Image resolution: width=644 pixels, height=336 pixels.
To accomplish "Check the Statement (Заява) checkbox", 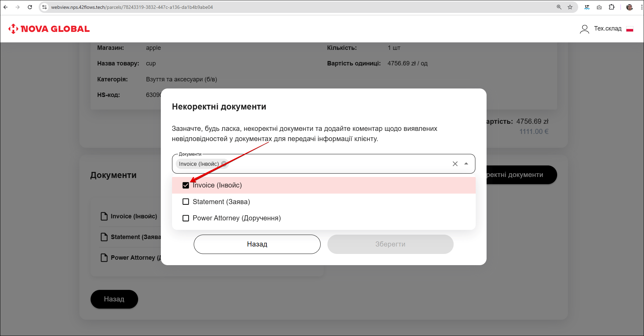I will click(186, 202).
